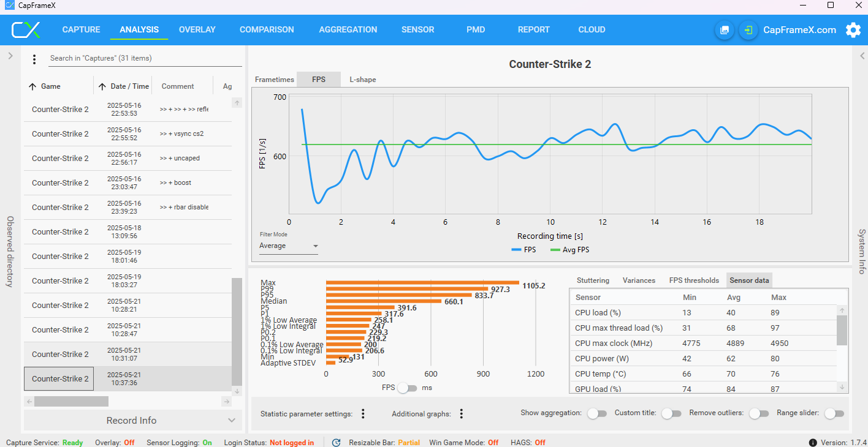Switch to the COMPARISON tab
The image size is (868, 447).
coord(267,29)
